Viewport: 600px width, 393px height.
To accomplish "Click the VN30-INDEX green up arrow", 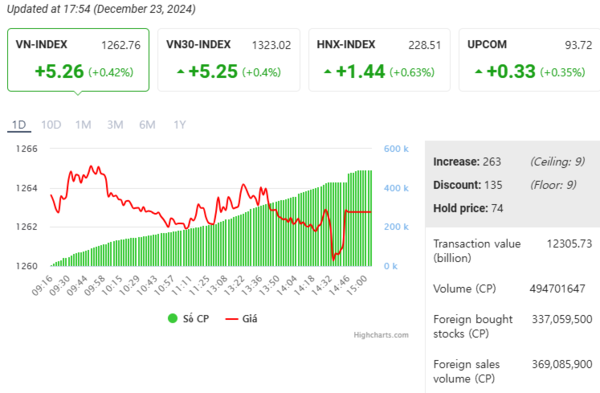I will coord(181,72).
